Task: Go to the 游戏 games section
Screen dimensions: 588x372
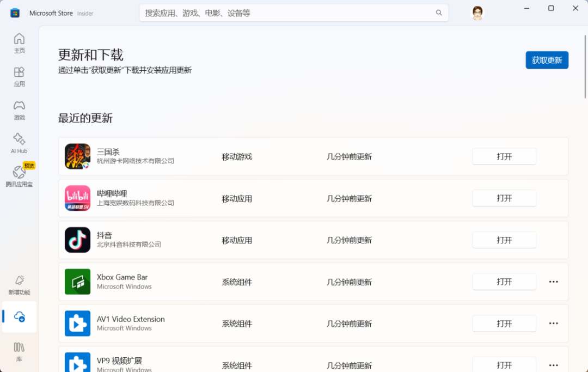Action: pyautogui.click(x=19, y=110)
